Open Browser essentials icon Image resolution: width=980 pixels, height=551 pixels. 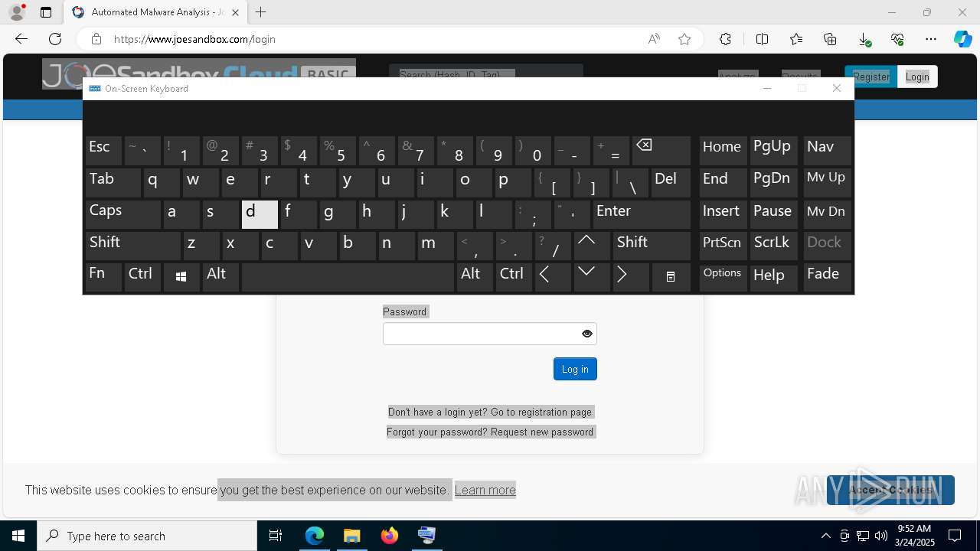(x=897, y=39)
